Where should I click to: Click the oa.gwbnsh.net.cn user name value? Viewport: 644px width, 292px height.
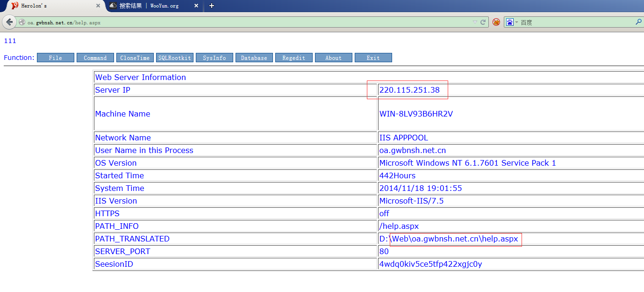413,150
